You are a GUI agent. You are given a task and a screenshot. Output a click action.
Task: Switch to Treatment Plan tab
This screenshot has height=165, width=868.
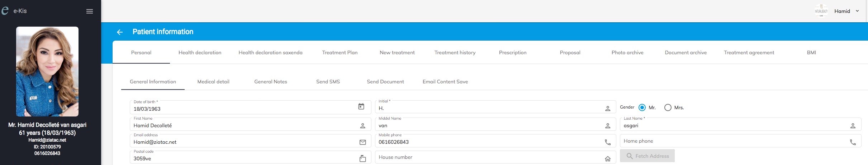click(340, 52)
